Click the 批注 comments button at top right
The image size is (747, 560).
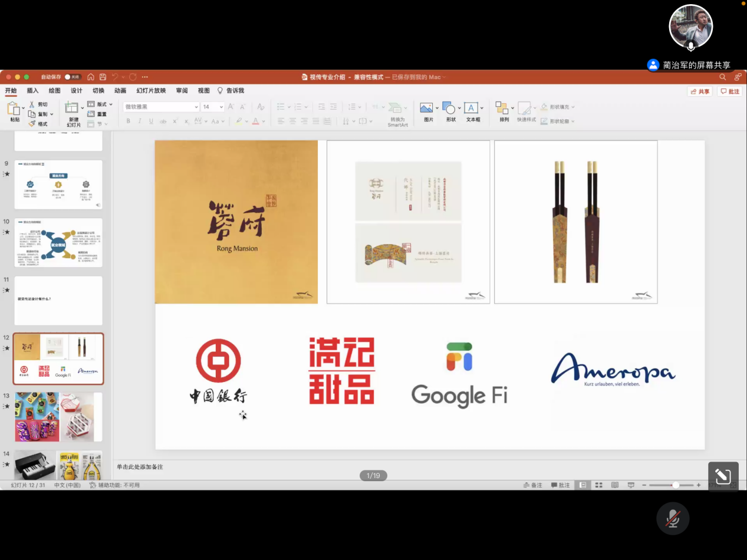click(x=730, y=92)
